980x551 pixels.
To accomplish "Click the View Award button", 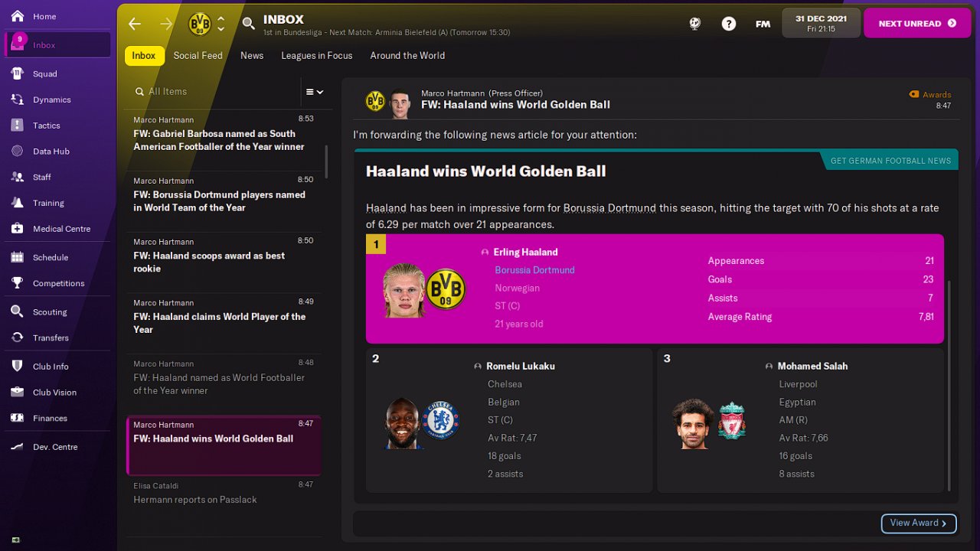I will (919, 523).
